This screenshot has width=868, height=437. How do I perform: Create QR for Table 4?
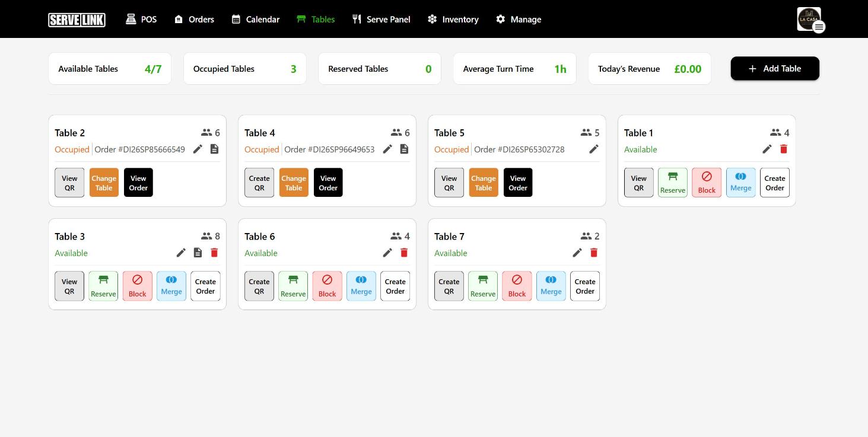[259, 183]
